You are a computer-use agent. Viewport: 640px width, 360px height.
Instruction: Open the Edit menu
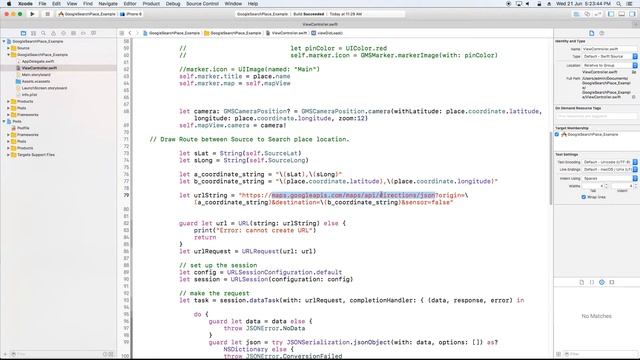[x=56, y=4]
